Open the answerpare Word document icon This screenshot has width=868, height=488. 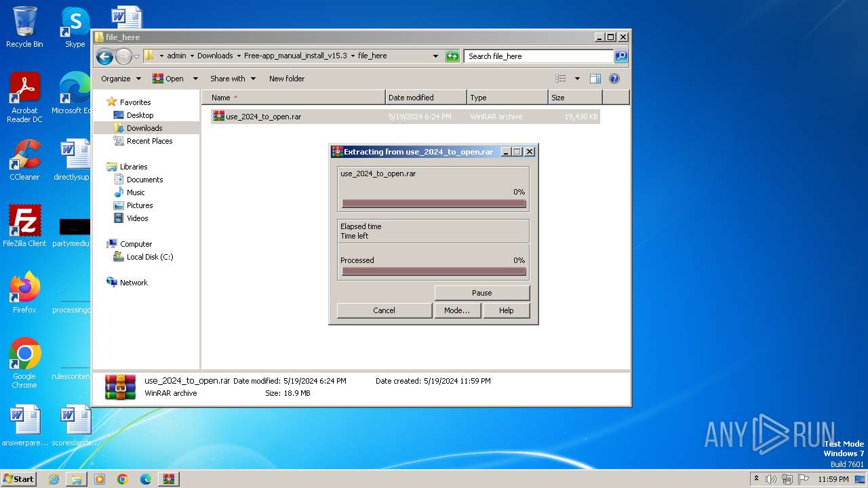coord(24,426)
